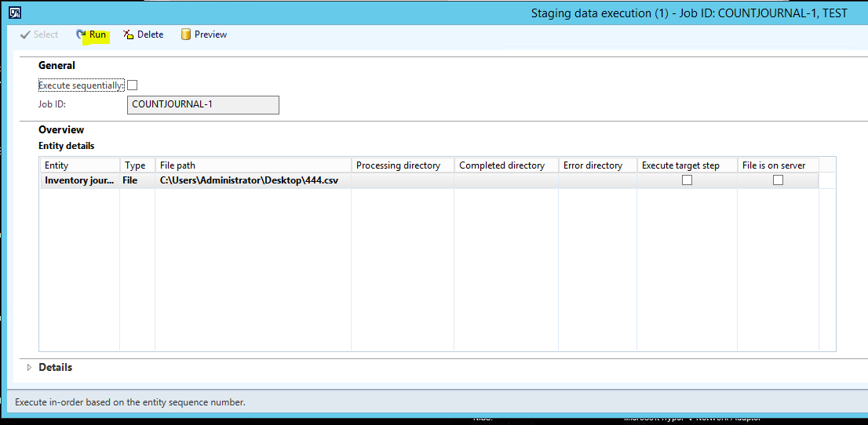Click the Processing directory column header

coord(402,165)
